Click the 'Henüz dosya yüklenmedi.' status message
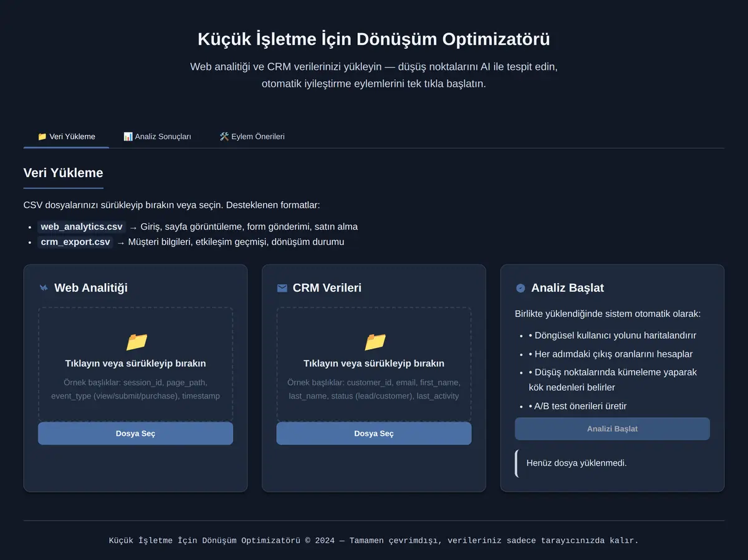 (577, 463)
